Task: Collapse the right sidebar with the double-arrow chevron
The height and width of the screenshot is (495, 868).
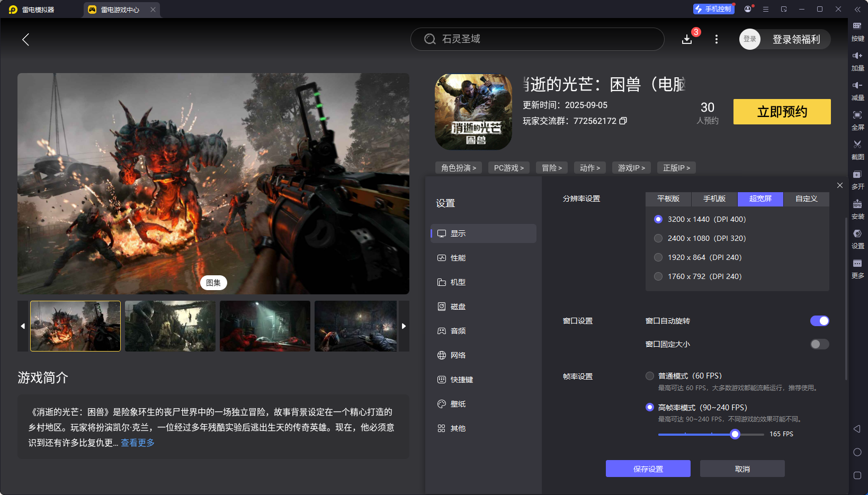Action: [858, 9]
